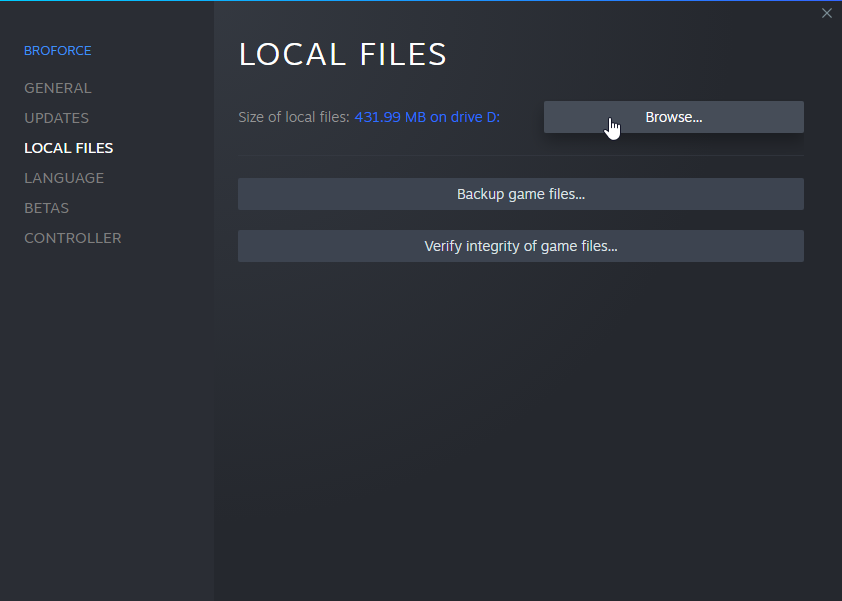
Task: Go to the Language section
Action: (64, 178)
